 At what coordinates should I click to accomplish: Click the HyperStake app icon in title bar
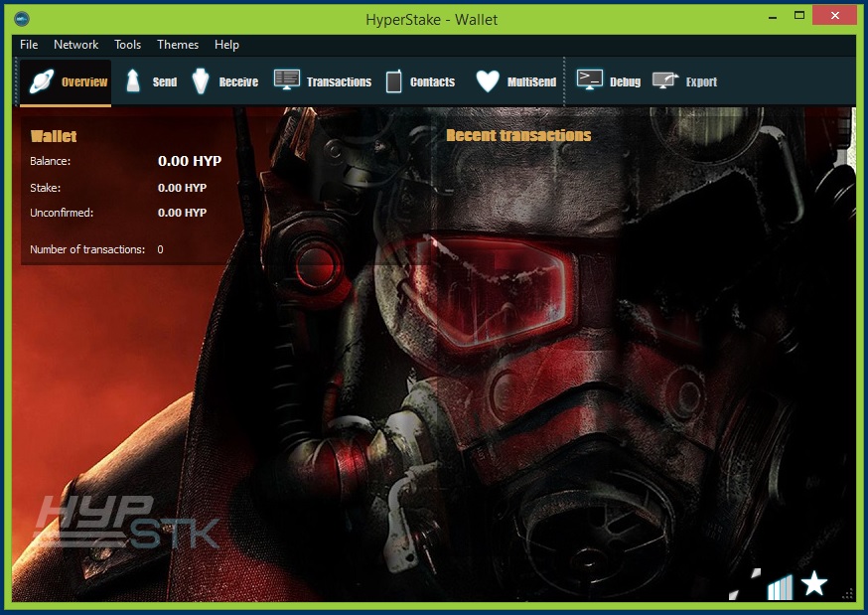coord(22,19)
